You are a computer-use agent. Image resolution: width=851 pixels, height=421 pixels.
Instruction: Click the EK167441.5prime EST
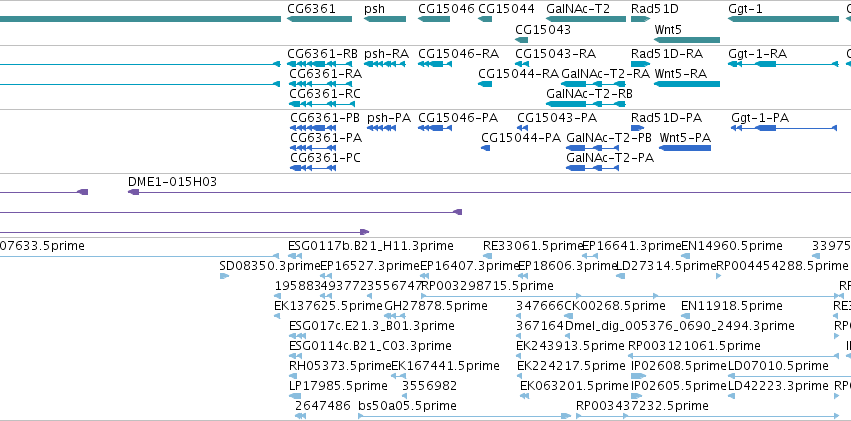tap(396, 377)
